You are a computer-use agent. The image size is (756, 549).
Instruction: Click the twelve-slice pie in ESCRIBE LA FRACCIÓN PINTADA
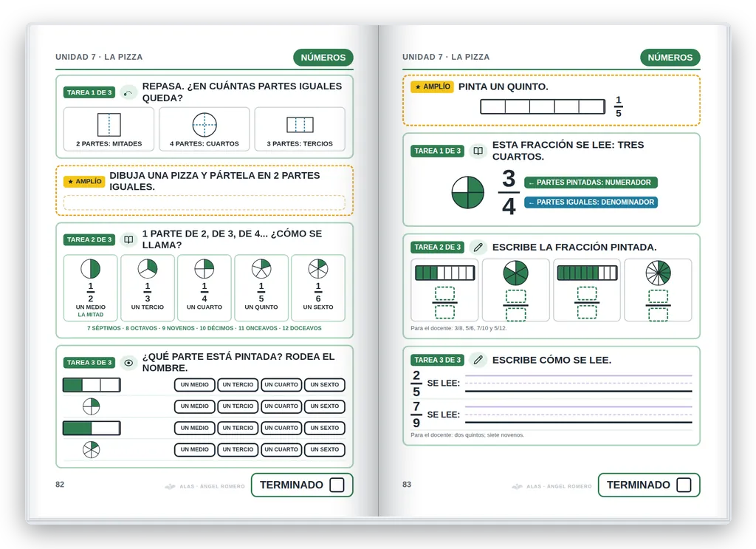(658, 273)
